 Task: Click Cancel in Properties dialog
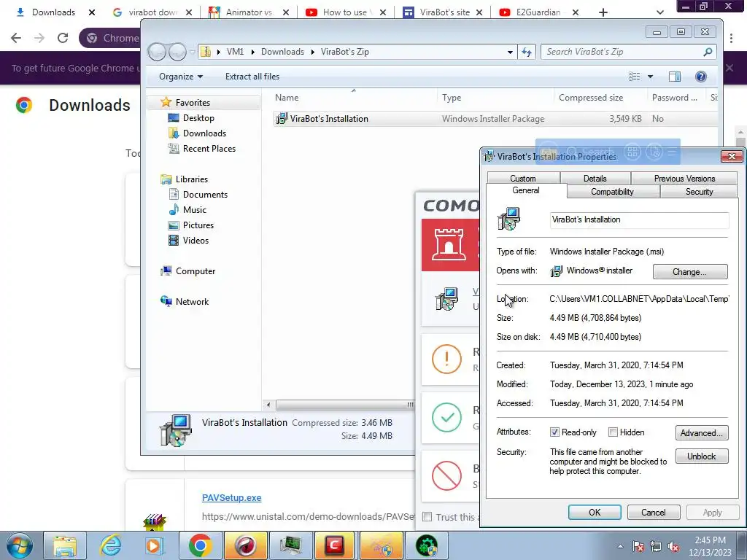[x=653, y=513]
